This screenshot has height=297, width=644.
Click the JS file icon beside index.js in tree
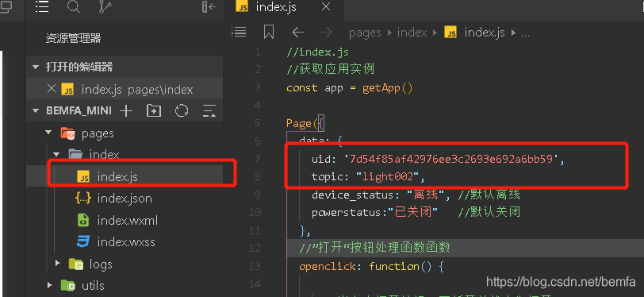click(x=83, y=177)
